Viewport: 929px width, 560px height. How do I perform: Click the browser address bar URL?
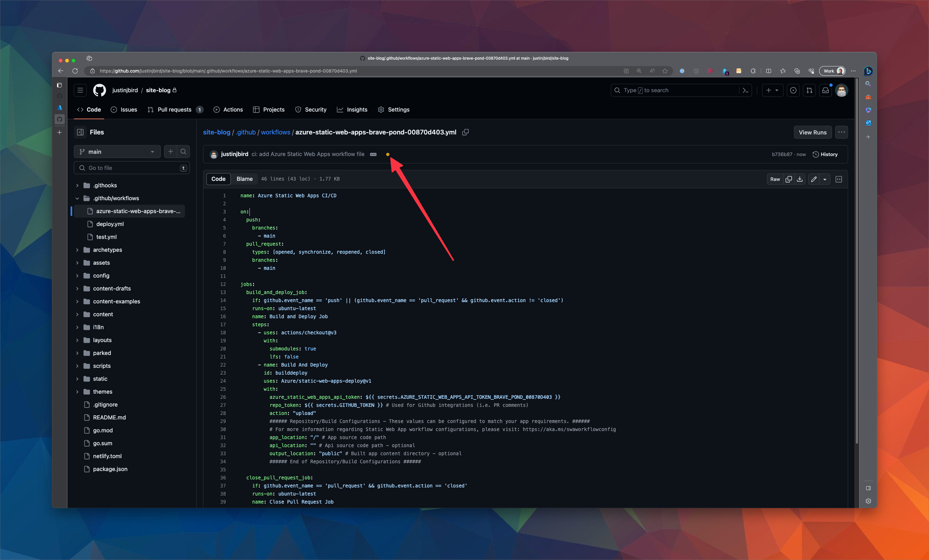point(228,71)
